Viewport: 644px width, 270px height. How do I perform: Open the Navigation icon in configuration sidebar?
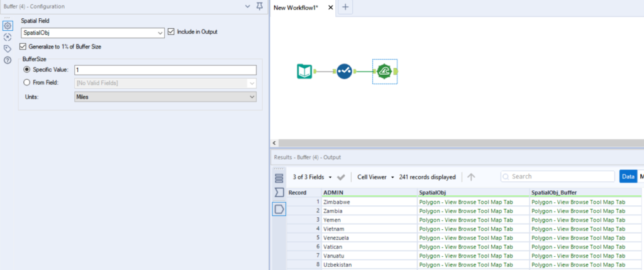[8, 37]
